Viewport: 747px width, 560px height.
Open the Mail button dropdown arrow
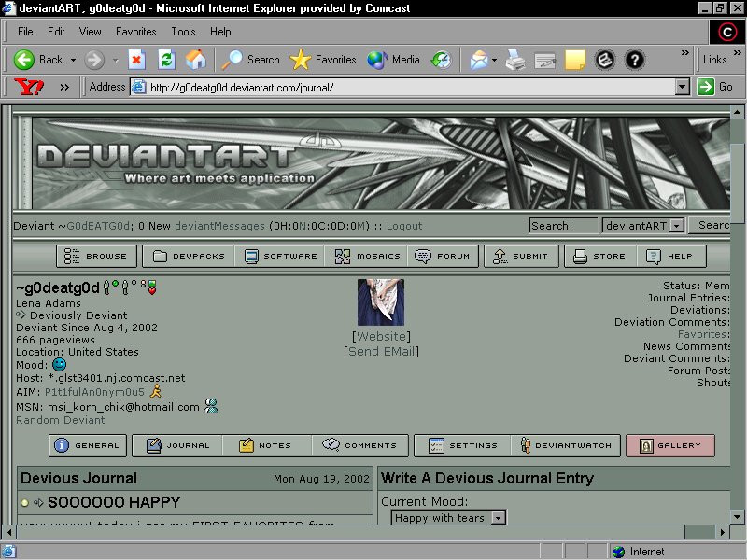click(x=494, y=60)
